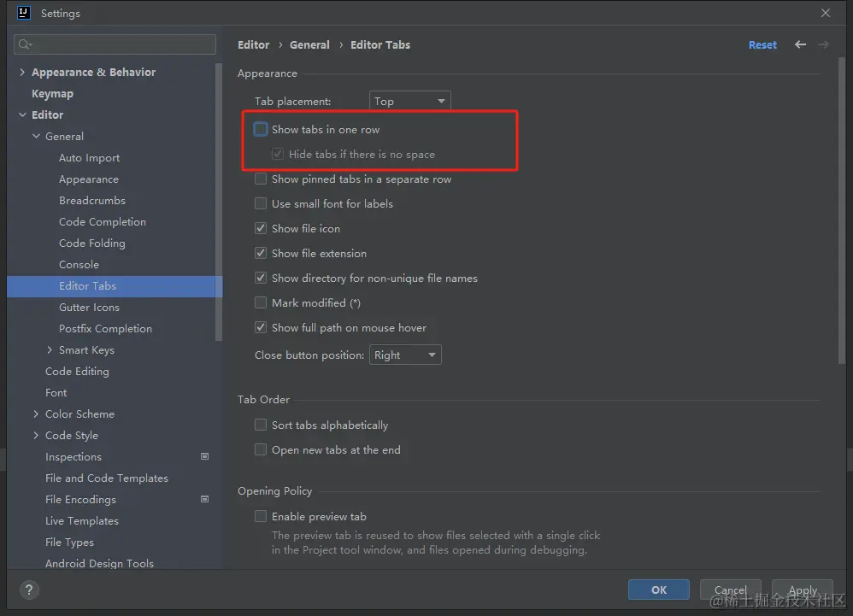
Task: Open Code Editing settings
Action: click(77, 372)
